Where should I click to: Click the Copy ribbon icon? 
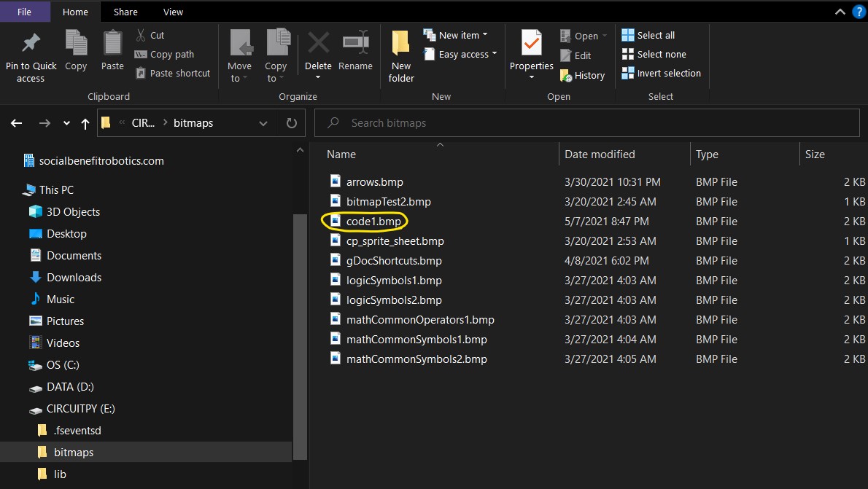click(76, 42)
